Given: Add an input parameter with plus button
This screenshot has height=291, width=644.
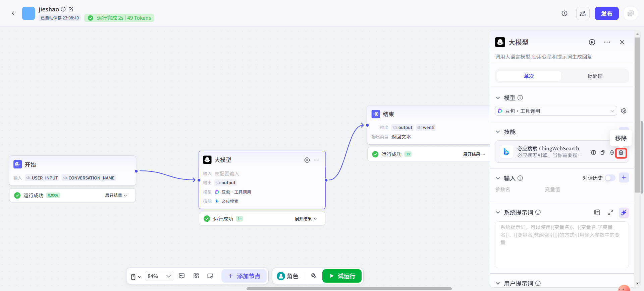Looking at the screenshot, I should pos(624,177).
